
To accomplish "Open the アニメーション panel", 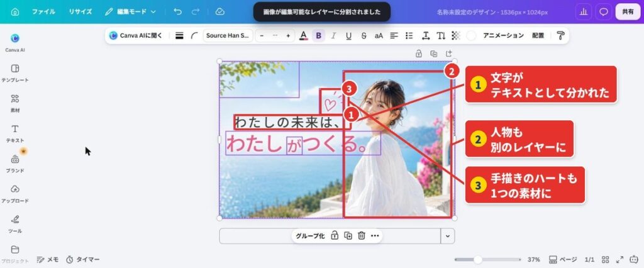I will click(503, 36).
